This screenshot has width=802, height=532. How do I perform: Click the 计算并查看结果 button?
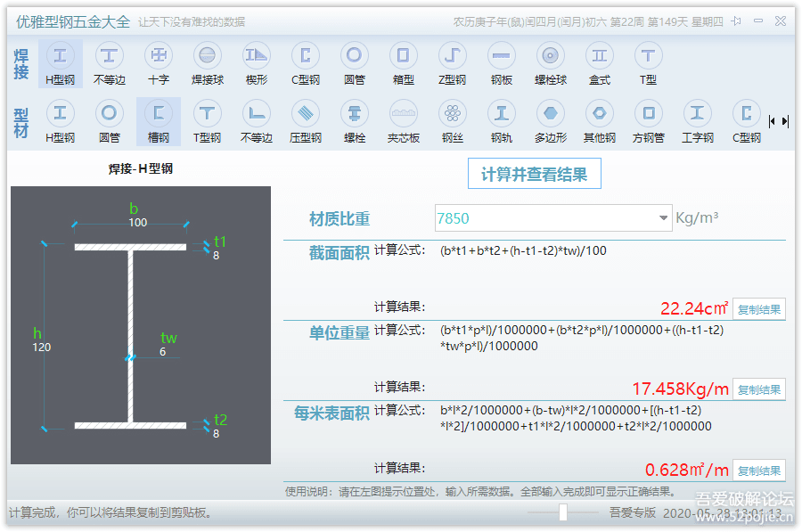pos(535,173)
